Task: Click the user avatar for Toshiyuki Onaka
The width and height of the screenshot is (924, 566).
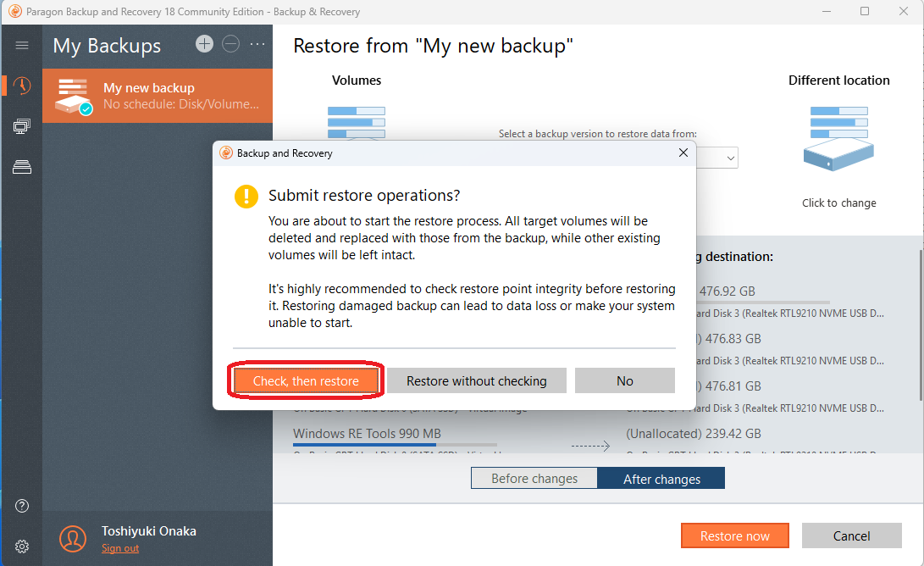Action: tap(73, 538)
